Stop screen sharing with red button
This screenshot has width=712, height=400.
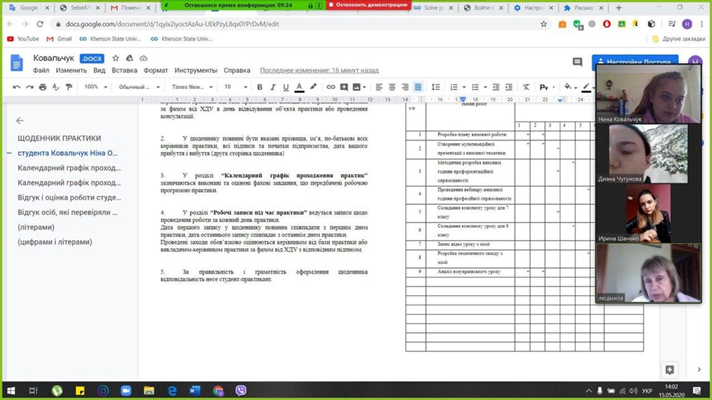click(368, 5)
